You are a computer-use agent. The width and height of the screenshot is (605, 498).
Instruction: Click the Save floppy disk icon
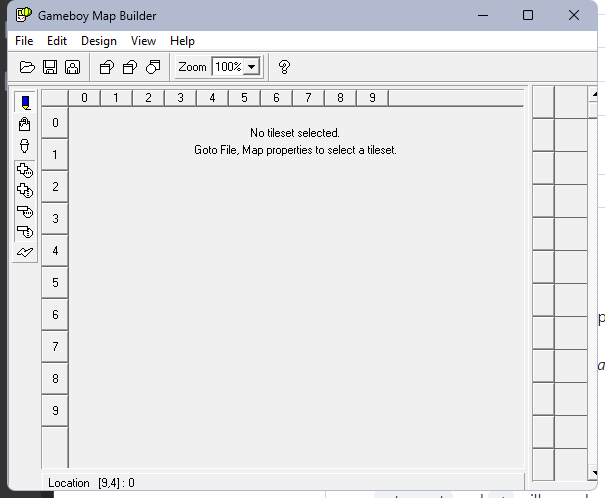pos(49,67)
